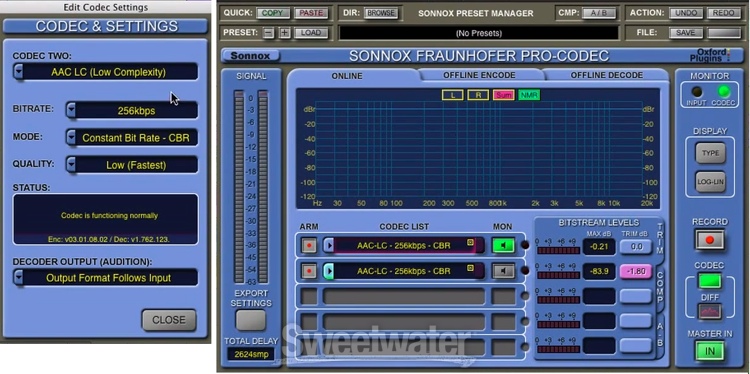This screenshot has width=750, height=374.
Task: Open the Quality Low (Fastest) dropdown
Action: [x=132, y=165]
